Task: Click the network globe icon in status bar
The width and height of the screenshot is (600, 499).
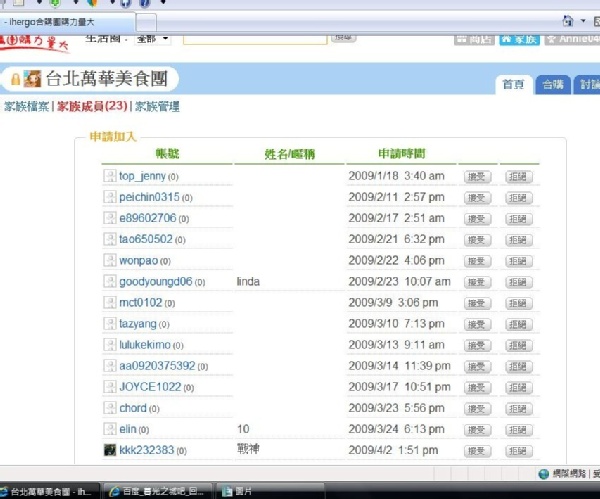Action: pos(543,474)
